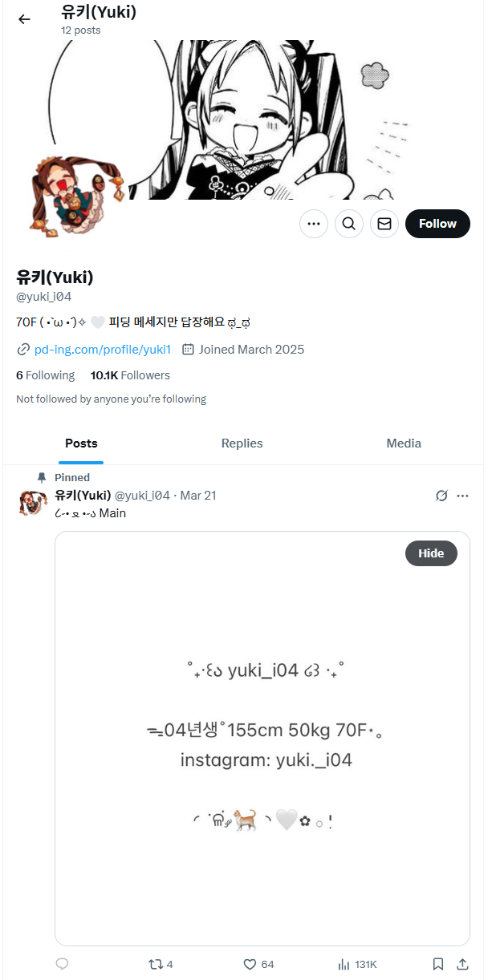Open the Grok explain icon on post
The width and height of the screenshot is (492, 980).
[x=441, y=496]
